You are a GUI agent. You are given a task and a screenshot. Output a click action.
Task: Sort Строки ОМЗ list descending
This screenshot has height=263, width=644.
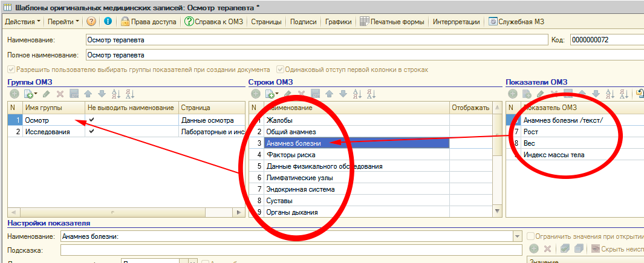(371, 94)
